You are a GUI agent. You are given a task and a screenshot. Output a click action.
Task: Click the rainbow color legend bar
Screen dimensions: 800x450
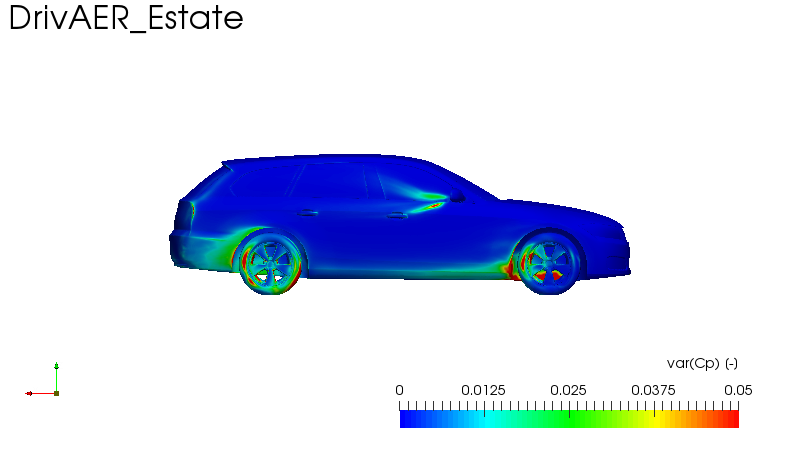pos(569,419)
